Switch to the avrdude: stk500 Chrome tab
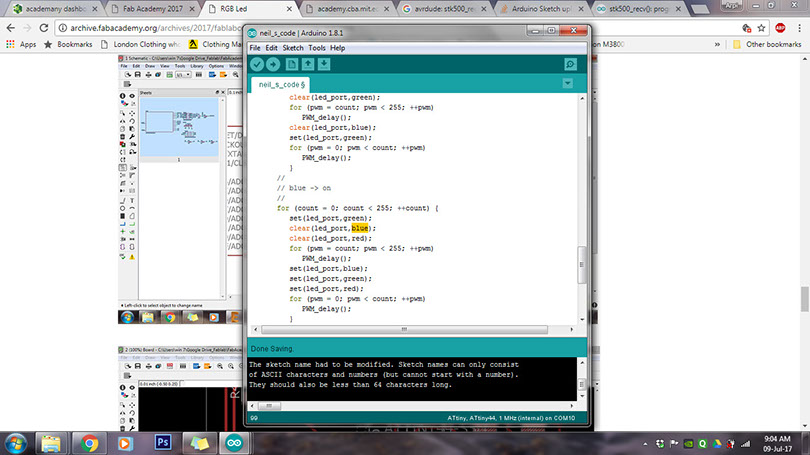 444,9
